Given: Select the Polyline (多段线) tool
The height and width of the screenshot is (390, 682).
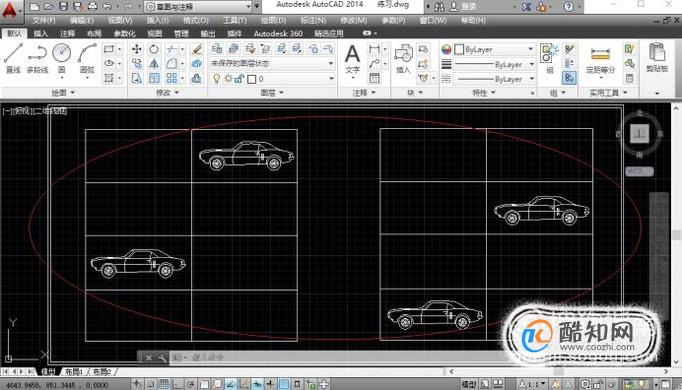Looking at the screenshot, I should click(37, 58).
